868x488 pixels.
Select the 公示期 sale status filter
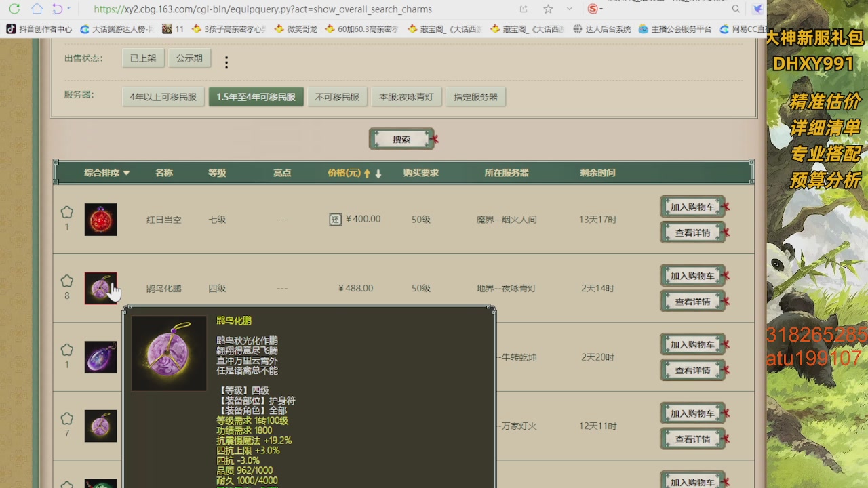pyautogui.click(x=189, y=58)
